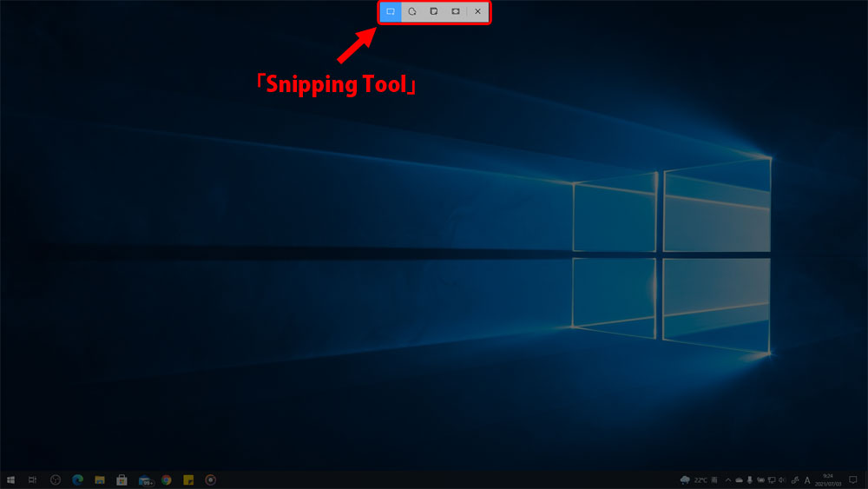Select the Rectangular Snip mode

[391, 11]
